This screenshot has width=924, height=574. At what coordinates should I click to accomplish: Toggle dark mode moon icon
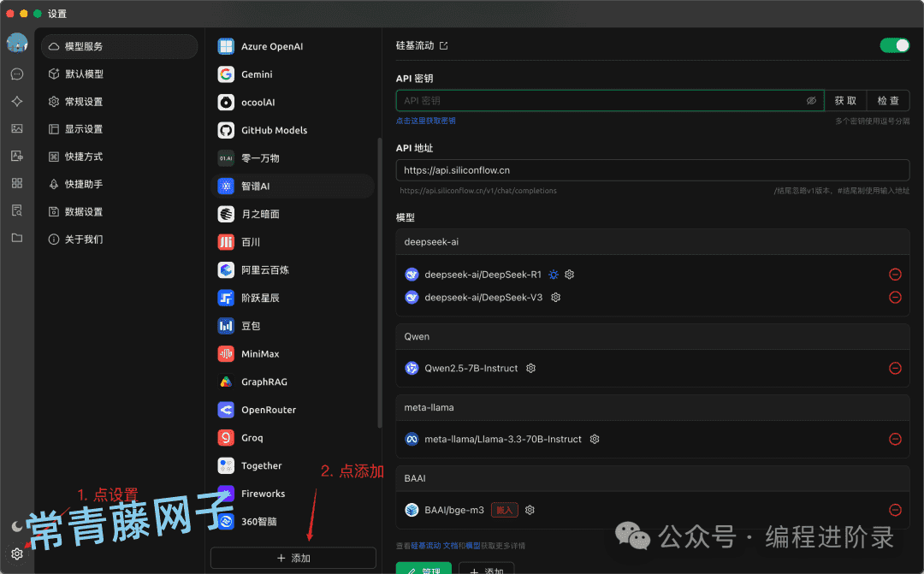(17, 526)
